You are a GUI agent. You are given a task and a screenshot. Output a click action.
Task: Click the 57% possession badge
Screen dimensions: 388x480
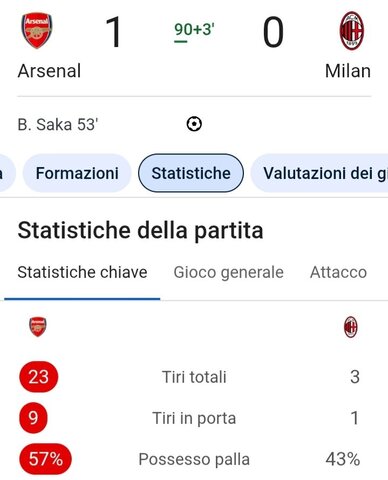pyautogui.click(x=45, y=459)
